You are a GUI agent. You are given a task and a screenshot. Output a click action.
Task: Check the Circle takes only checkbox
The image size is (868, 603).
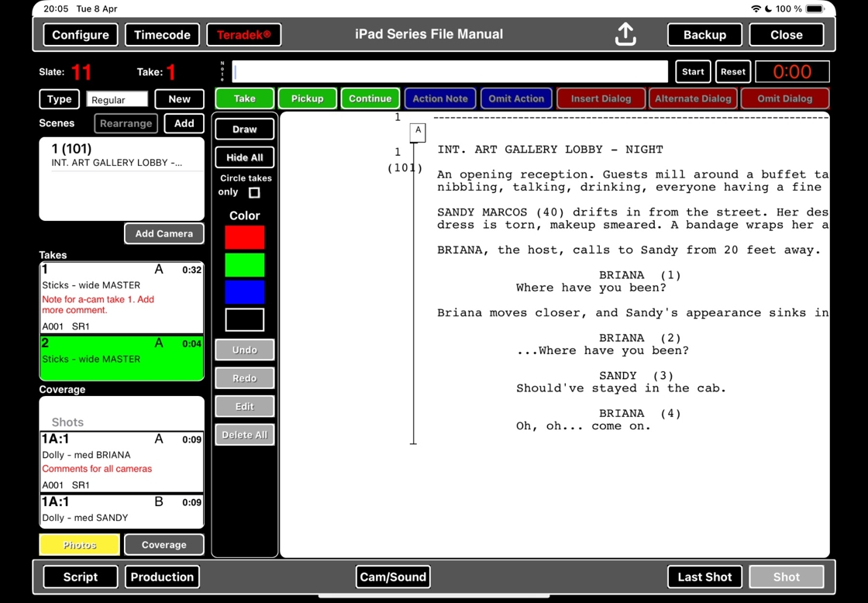point(254,192)
